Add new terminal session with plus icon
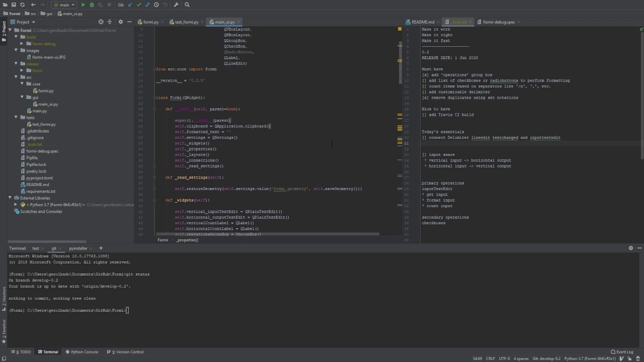The height and width of the screenshot is (362, 644). 101,248
